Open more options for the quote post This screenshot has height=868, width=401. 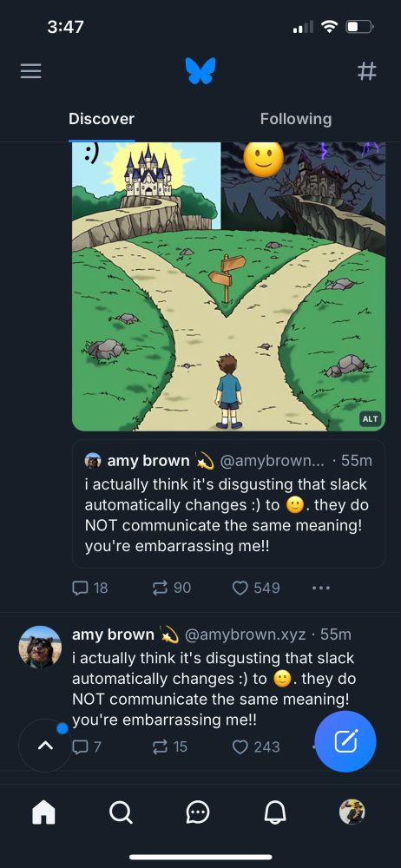click(320, 588)
